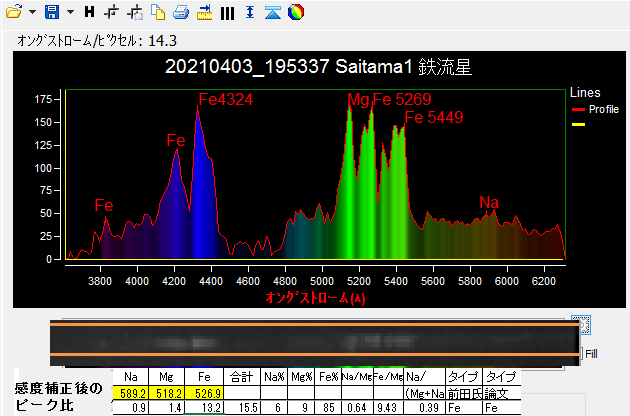The height and width of the screenshot is (416, 630).
Task: Select the yellow 589.2 cell under Na
Action: click(131, 393)
